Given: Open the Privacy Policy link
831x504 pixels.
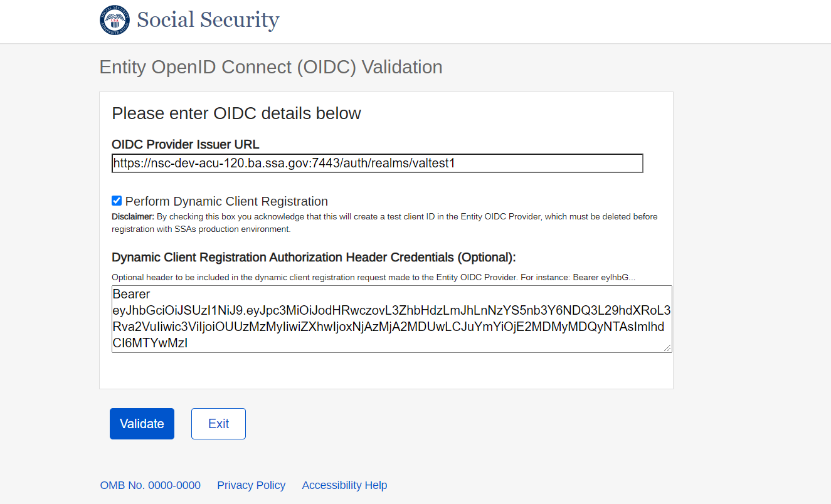Looking at the screenshot, I should (x=251, y=485).
